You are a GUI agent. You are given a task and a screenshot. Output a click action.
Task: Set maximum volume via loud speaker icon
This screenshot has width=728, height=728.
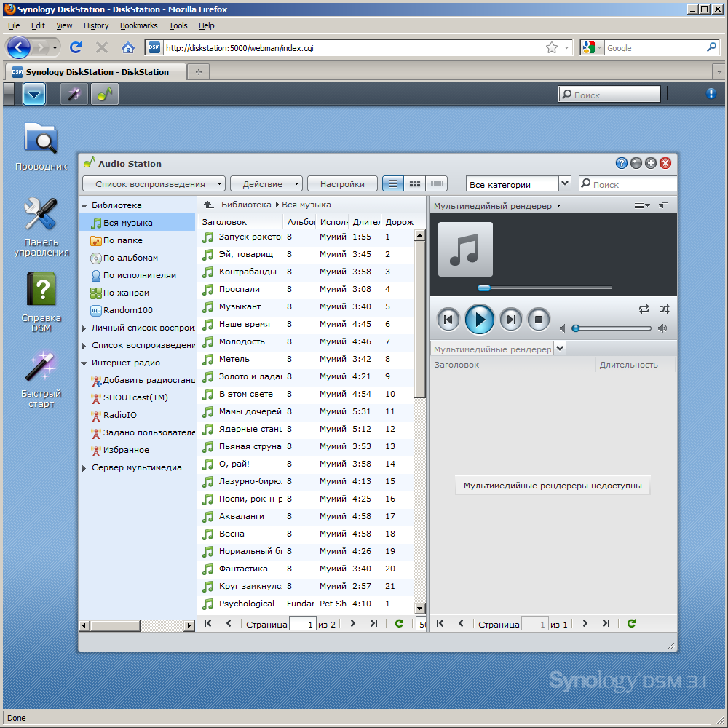click(x=662, y=328)
